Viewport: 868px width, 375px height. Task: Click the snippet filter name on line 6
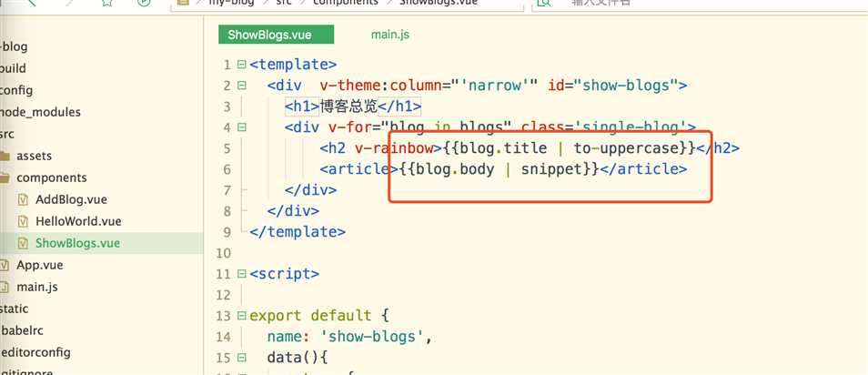(552, 169)
